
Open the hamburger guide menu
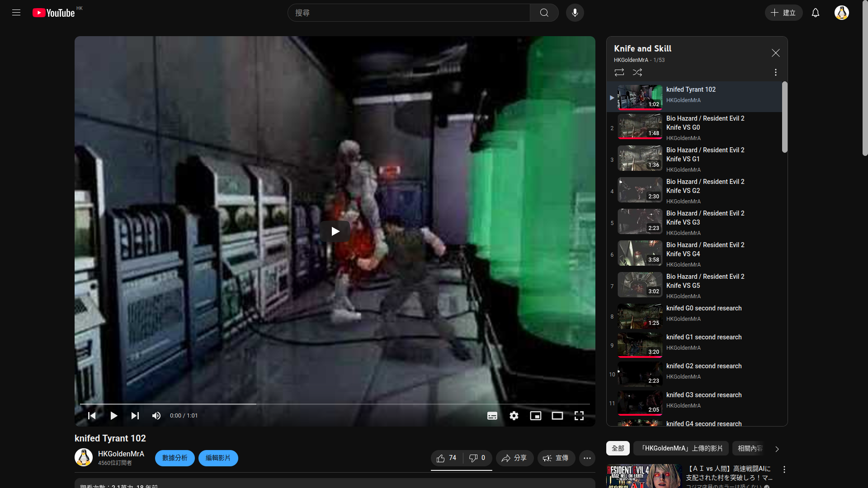16,13
